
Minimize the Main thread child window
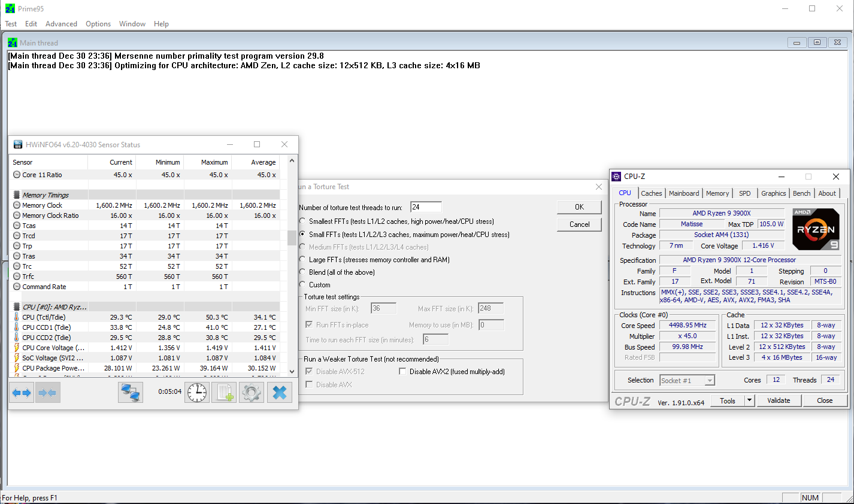797,42
